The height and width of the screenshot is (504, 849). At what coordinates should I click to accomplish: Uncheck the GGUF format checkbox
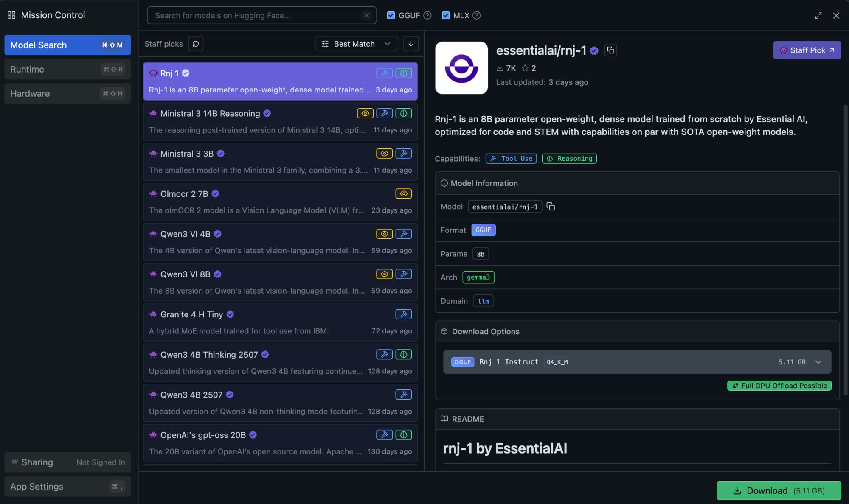[391, 15]
